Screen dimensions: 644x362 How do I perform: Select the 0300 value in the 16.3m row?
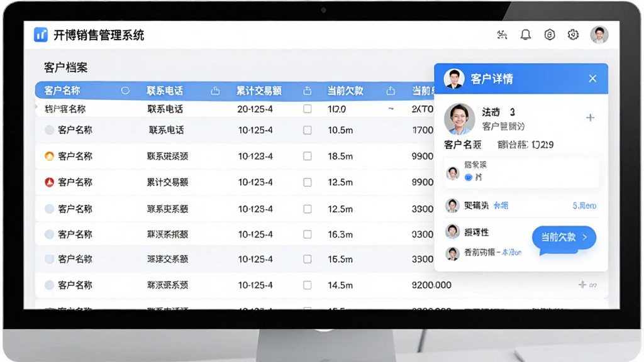tap(423, 234)
